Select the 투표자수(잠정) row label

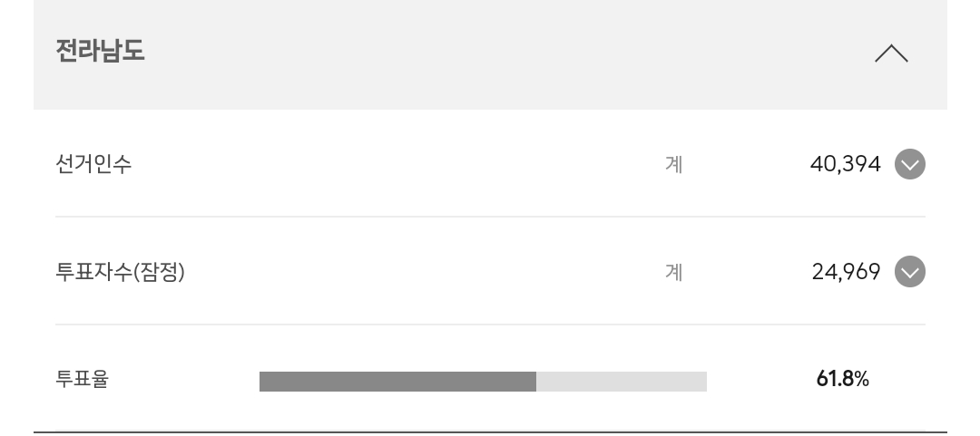click(x=120, y=272)
